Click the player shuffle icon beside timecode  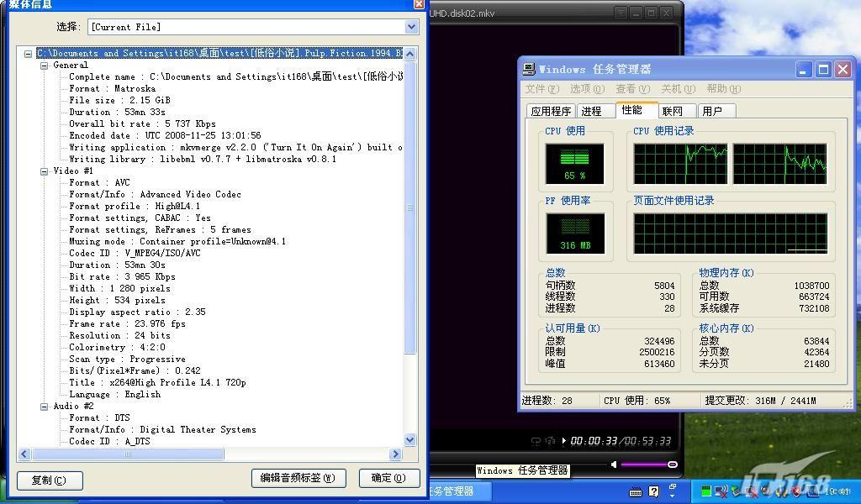[x=550, y=441]
